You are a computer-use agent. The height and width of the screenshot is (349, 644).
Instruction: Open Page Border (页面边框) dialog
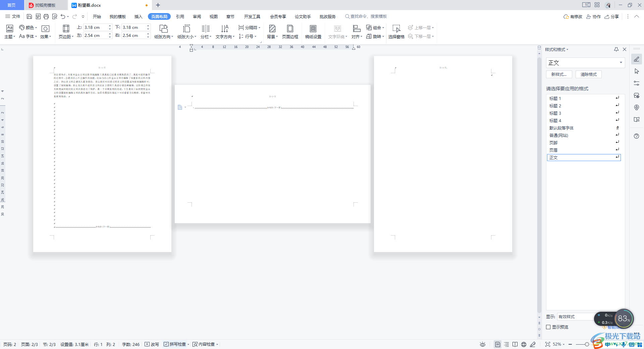[290, 32]
